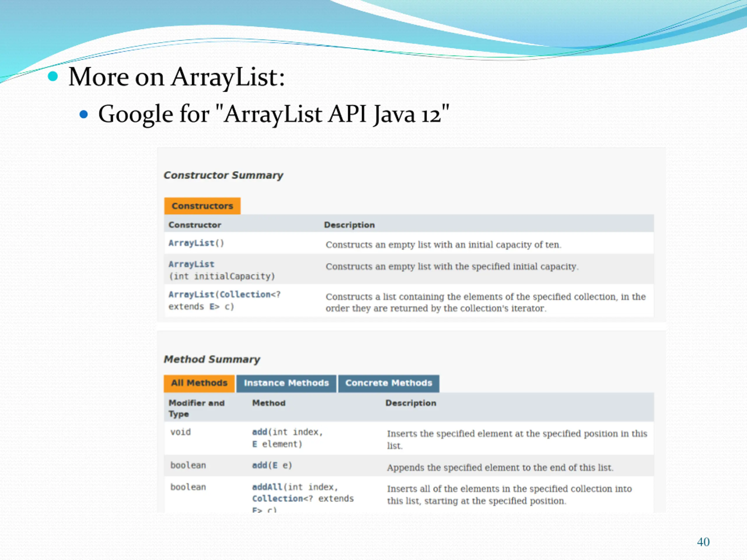This screenshot has width=747, height=560.
Task: Click the 'More on ArrayList:' bullet text
Action: click(177, 77)
